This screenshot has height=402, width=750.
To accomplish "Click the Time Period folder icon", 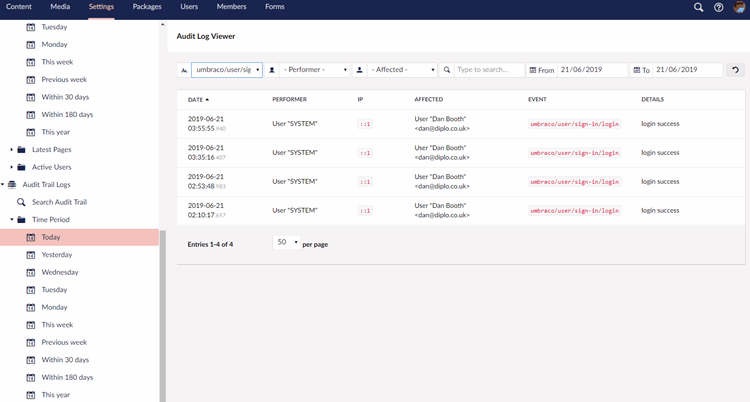I will (21, 220).
